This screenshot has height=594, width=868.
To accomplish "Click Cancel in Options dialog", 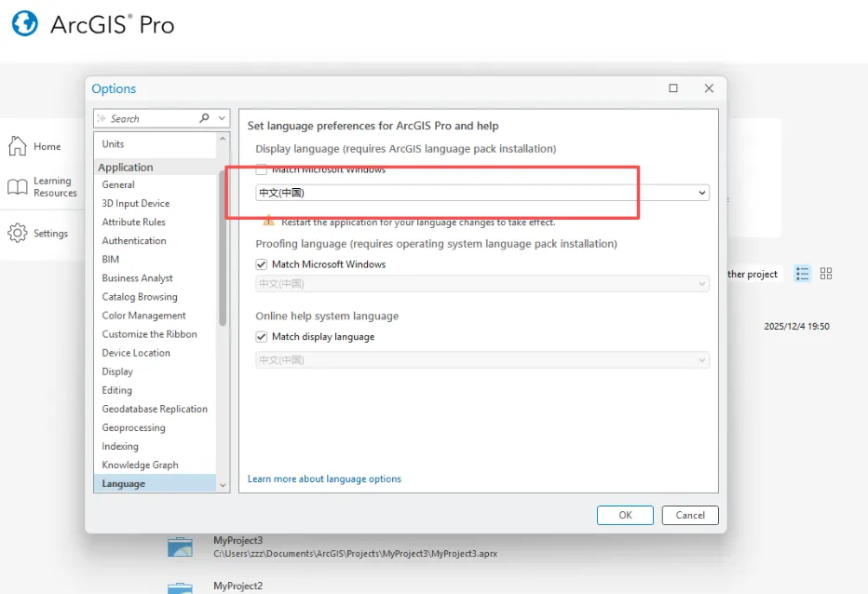I will 690,515.
